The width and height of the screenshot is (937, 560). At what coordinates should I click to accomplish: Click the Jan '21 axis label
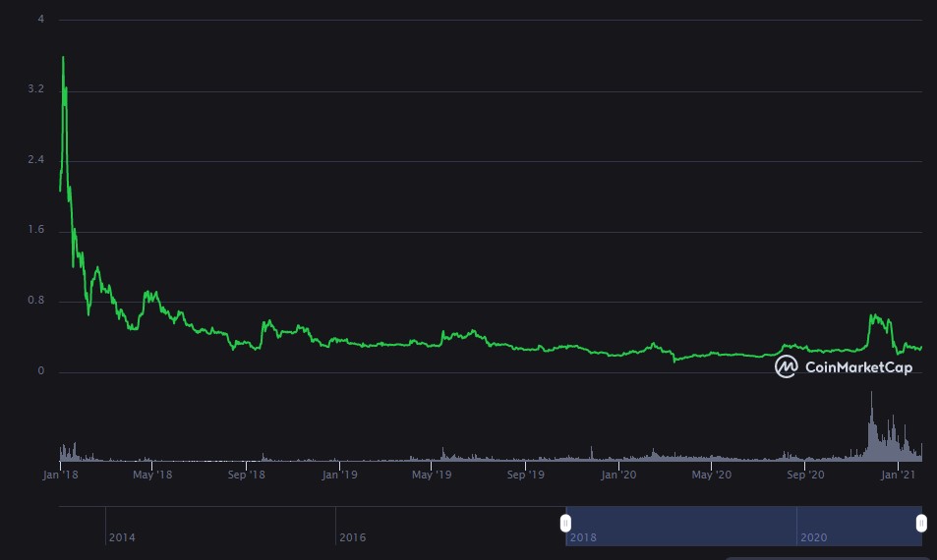point(898,475)
